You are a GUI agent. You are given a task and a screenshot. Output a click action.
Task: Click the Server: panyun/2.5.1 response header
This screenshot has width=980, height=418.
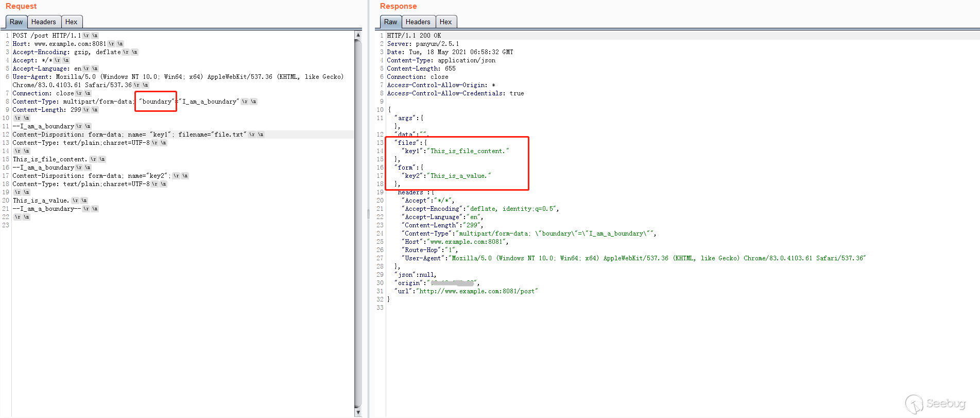423,44
